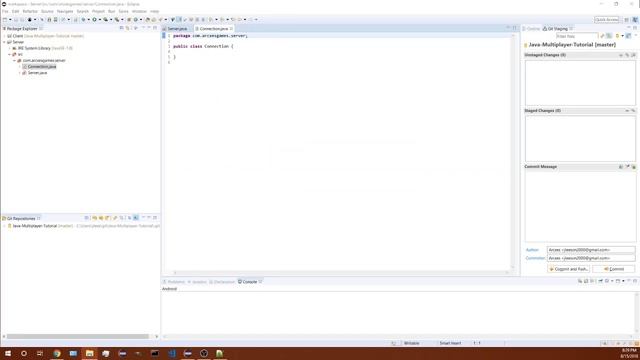Open File Explorer from the taskbar
The height and width of the screenshot is (360, 640).
[89, 353]
